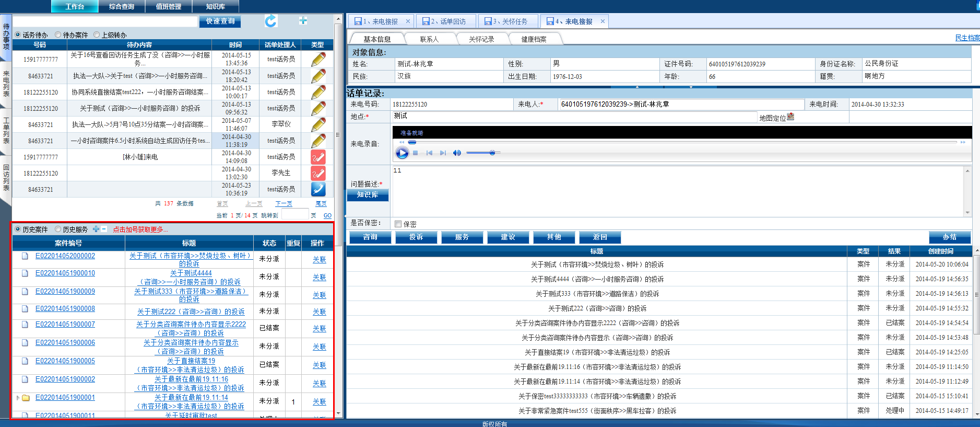Open the 综合查询 top menu
The height and width of the screenshot is (427, 980).
point(122,6)
